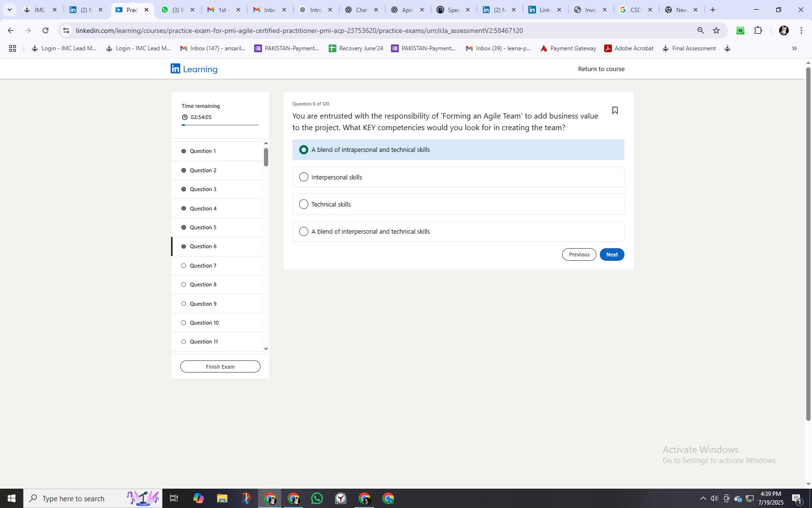Jump to Question 1 in the list

coord(217,151)
